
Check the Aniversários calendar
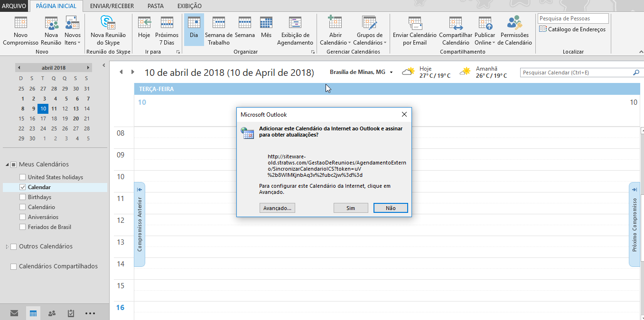[x=22, y=217]
